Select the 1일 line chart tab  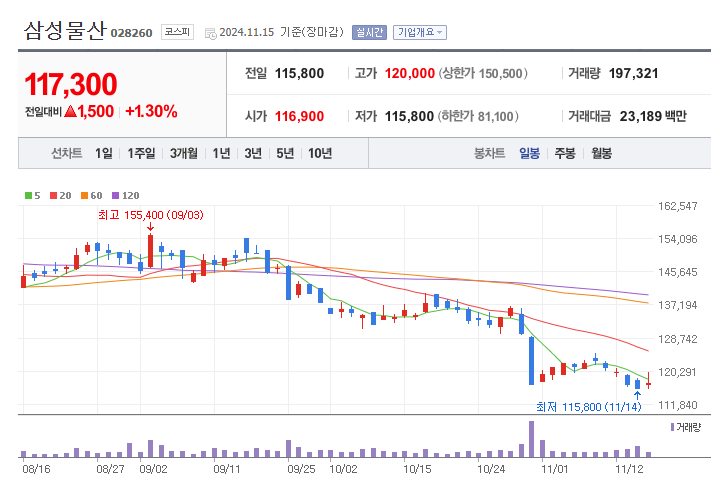tap(104, 153)
